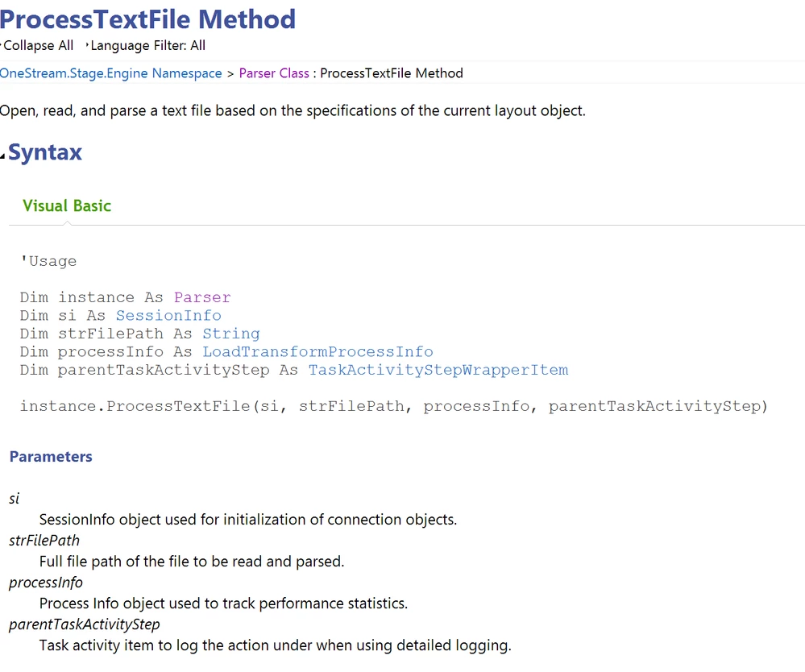
Task: Collapse the Syntax section triangle
Action: point(2,156)
